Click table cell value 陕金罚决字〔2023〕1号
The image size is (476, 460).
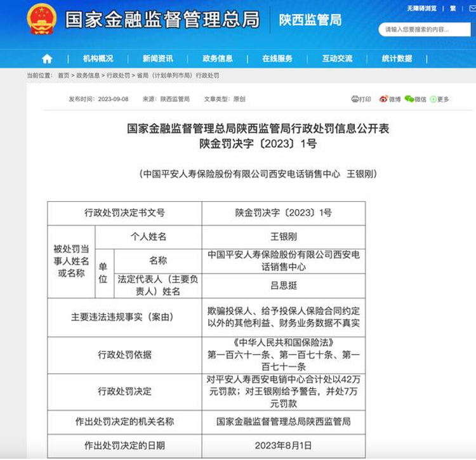(x=283, y=213)
